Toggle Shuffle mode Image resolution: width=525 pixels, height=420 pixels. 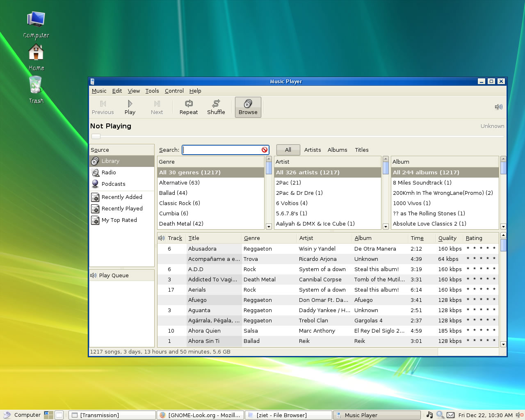(x=216, y=107)
